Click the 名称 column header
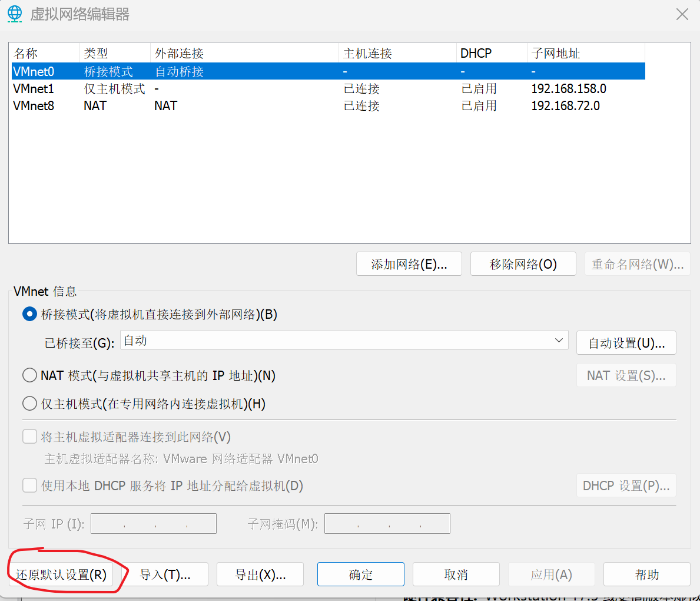Screen dimensions: 700x601 click(x=45, y=53)
